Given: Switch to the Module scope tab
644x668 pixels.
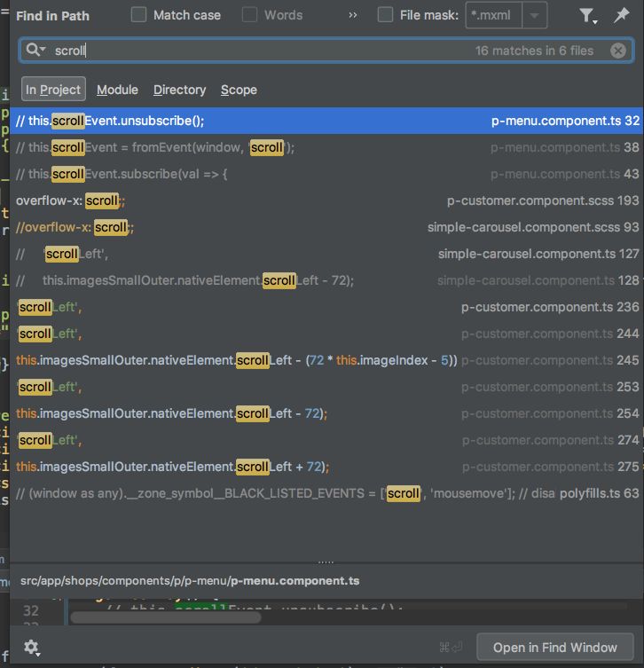Looking at the screenshot, I should pyautogui.click(x=117, y=90).
